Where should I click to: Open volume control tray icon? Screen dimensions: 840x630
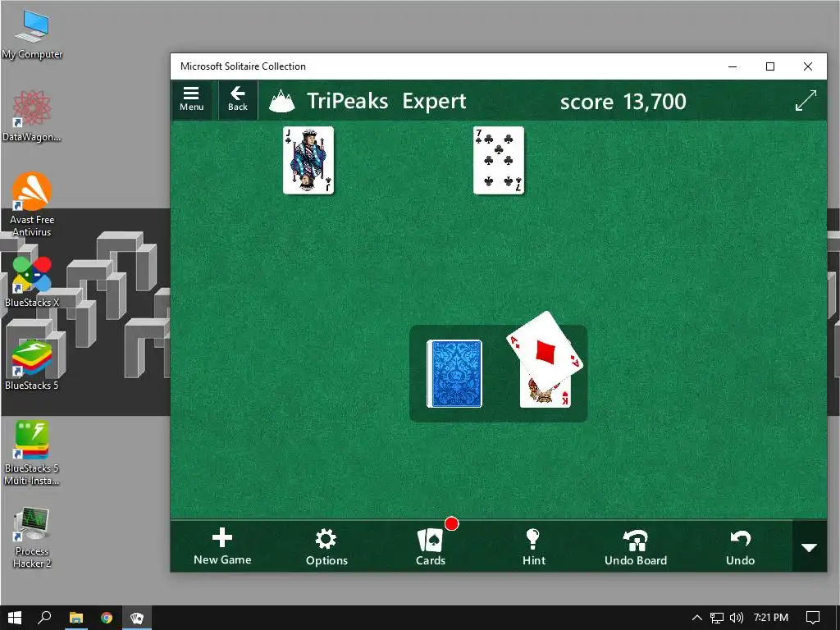(737, 618)
